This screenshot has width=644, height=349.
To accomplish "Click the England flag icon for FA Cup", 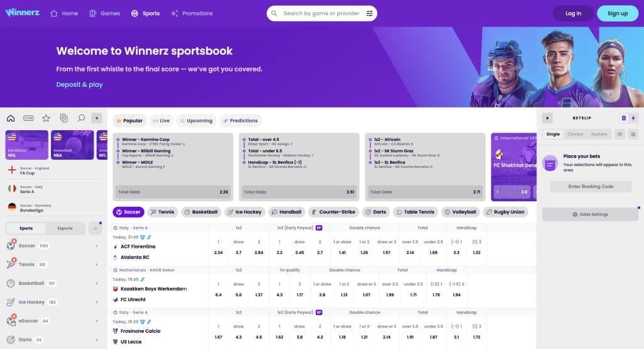I will coord(12,170).
